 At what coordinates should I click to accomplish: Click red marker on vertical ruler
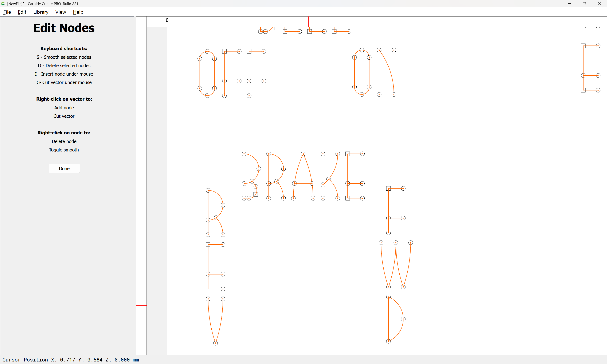(141, 306)
